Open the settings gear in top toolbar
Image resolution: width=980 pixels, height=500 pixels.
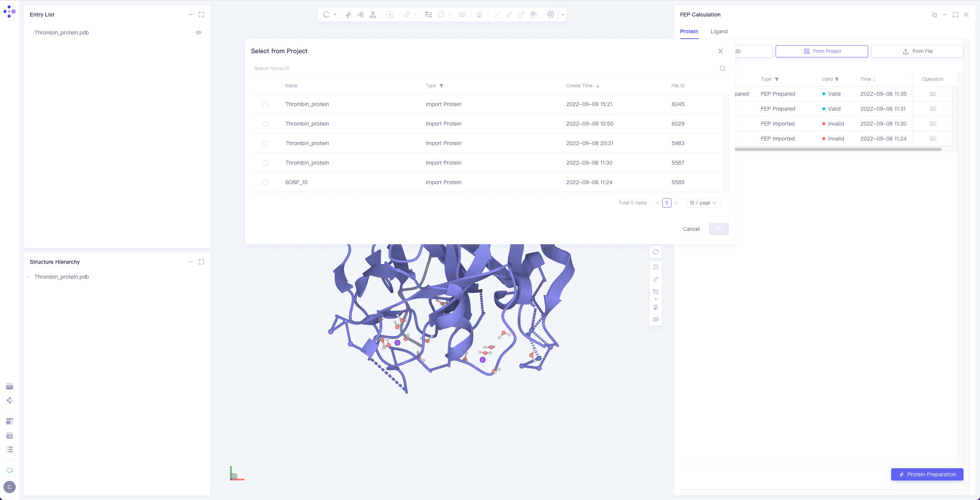(x=551, y=15)
